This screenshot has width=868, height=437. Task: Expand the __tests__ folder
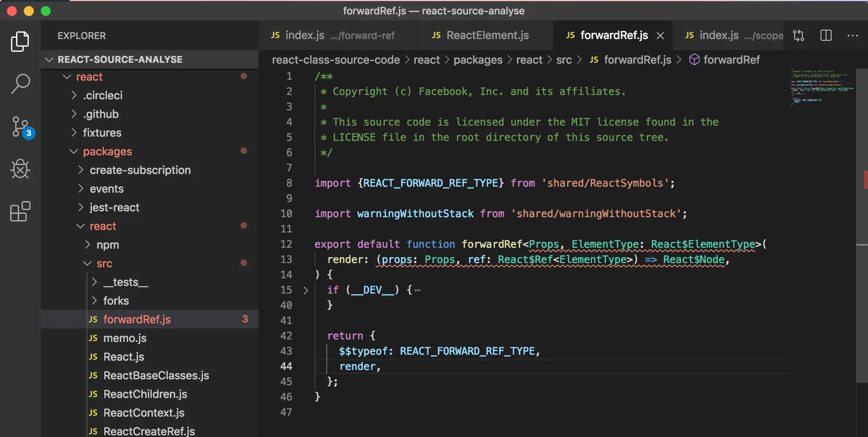click(x=125, y=282)
